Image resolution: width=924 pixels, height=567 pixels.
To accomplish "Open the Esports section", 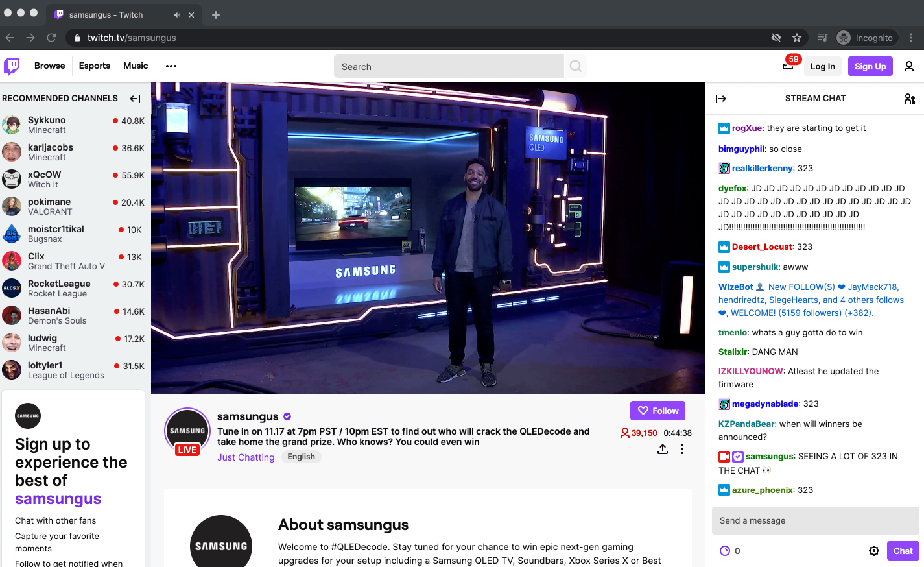I will point(95,66).
